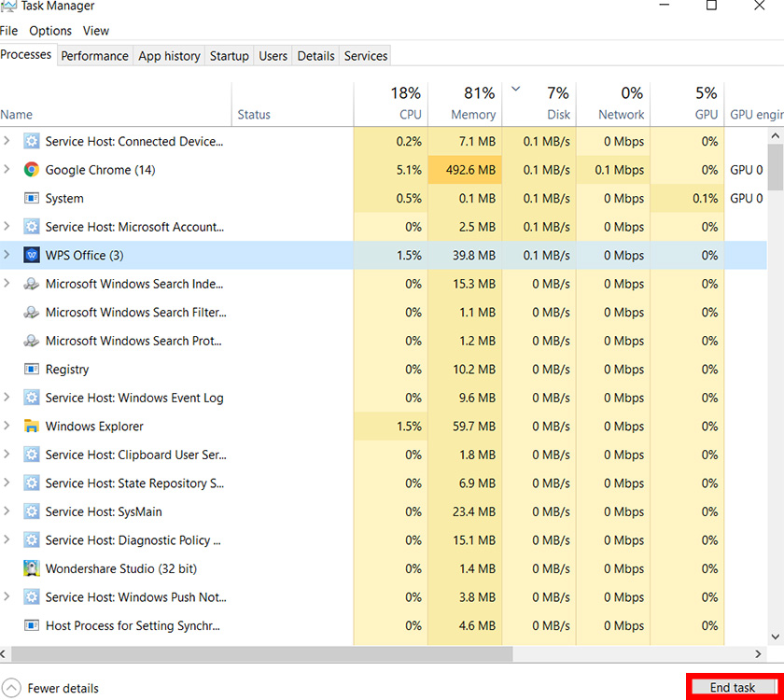Expand the Windows Explorer process tree
The height and width of the screenshot is (700, 784).
7,427
